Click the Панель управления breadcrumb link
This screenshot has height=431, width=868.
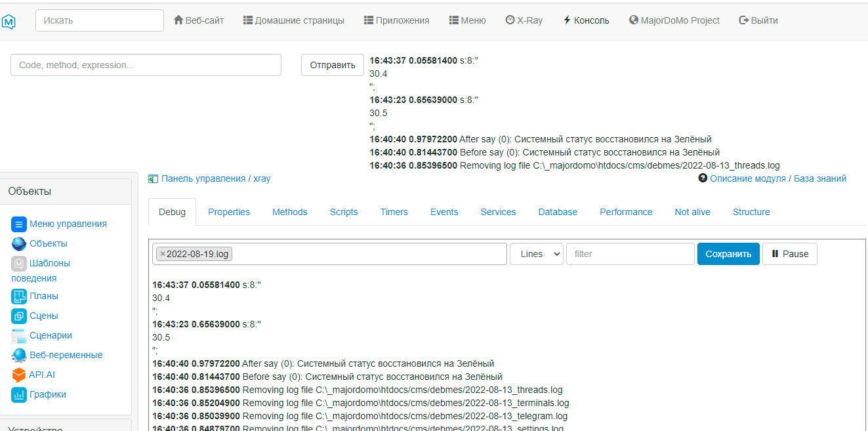point(203,178)
